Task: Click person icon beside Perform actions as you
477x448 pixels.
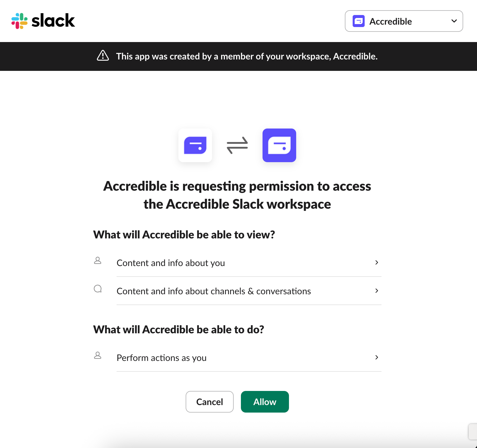Action: (x=98, y=356)
